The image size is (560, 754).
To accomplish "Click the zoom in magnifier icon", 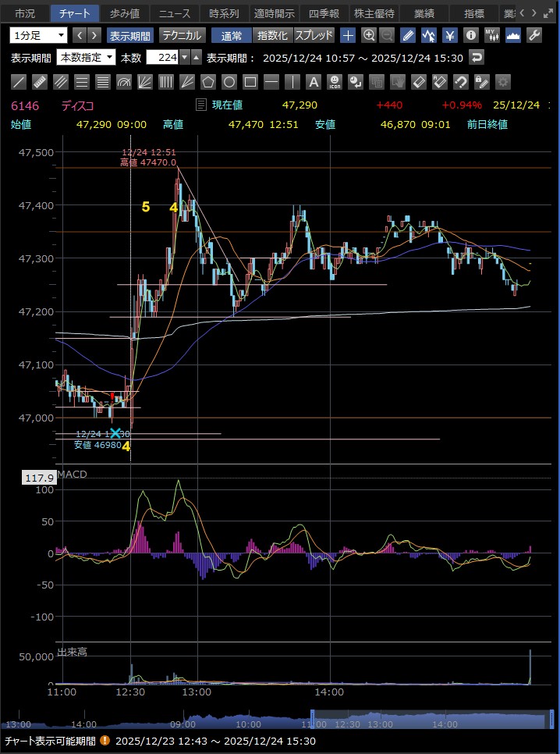I will 369,35.
